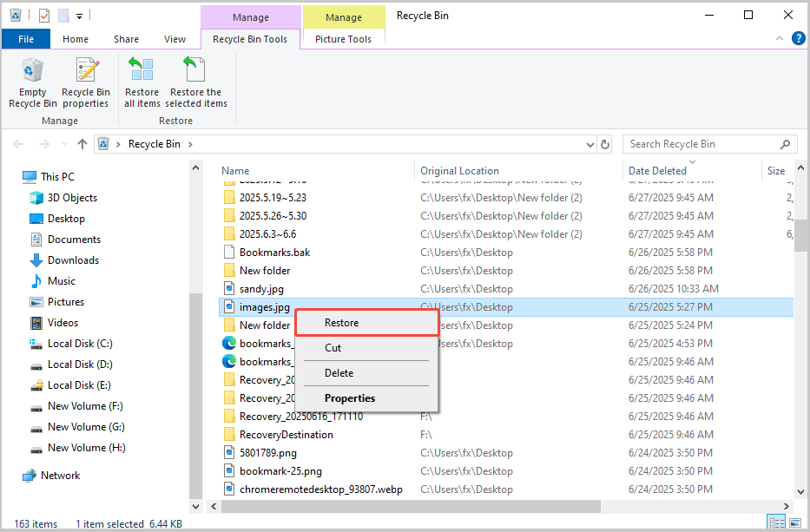Open the address bar history dropdown

click(x=589, y=144)
